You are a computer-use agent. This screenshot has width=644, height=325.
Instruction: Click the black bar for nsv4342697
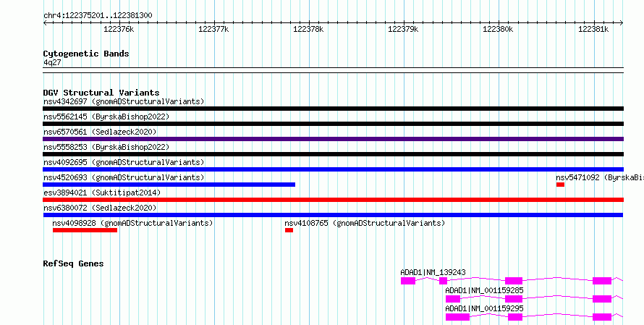point(333,109)
